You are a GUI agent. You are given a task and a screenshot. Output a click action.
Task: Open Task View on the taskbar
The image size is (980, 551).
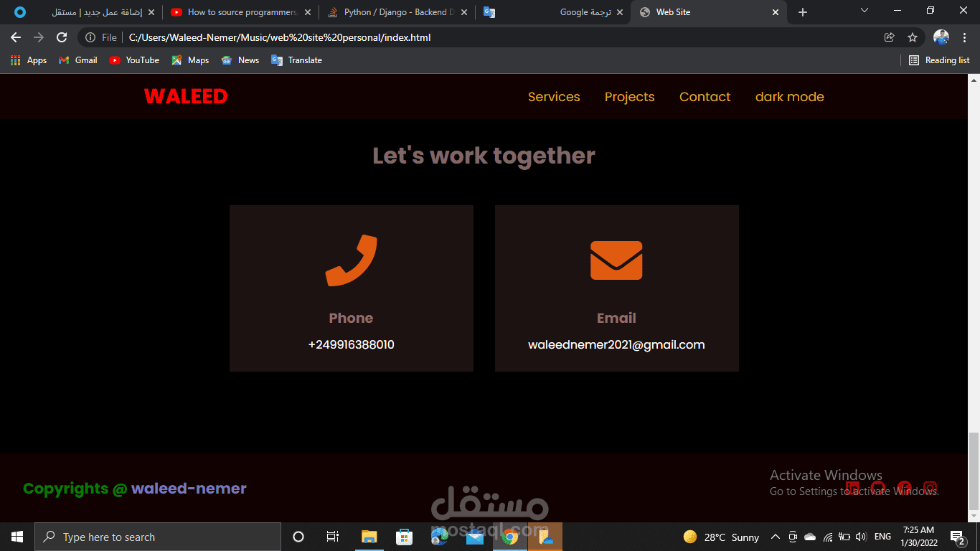click(333, 537)
